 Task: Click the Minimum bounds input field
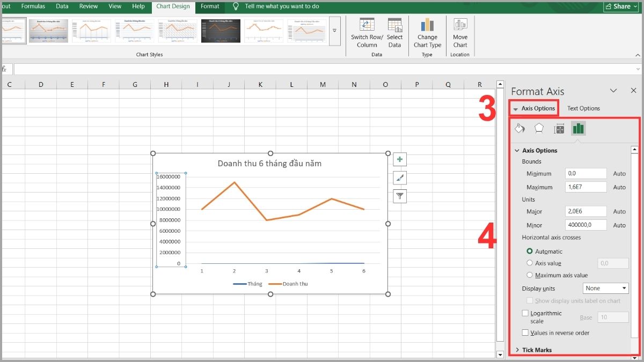586,174
